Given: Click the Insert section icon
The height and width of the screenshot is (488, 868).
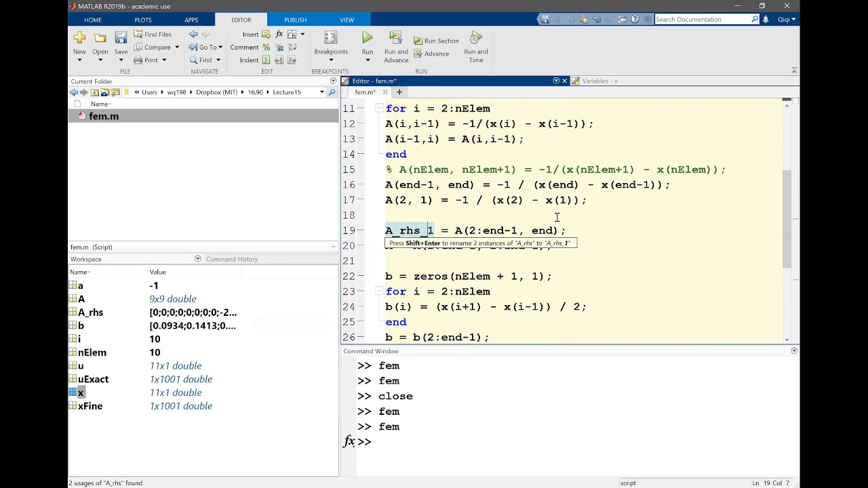Looking at the screenshot, I should (265, 34).
